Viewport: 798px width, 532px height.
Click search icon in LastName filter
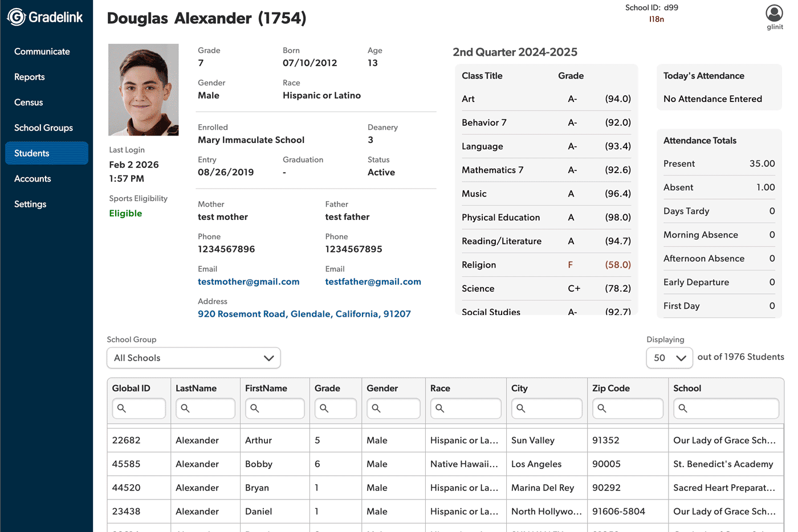(x=185, y=408)
